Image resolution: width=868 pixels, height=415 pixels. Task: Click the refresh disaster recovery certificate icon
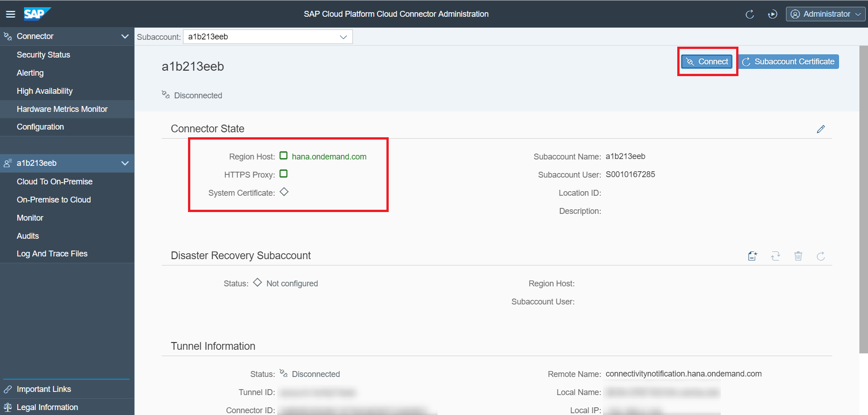[x=821, y=256]
